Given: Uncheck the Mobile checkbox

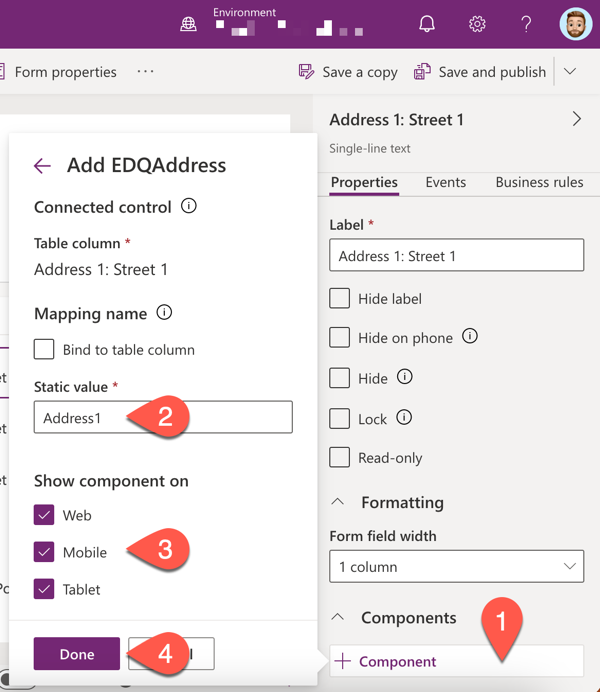Looking at the screenshot, I should 44,552.
